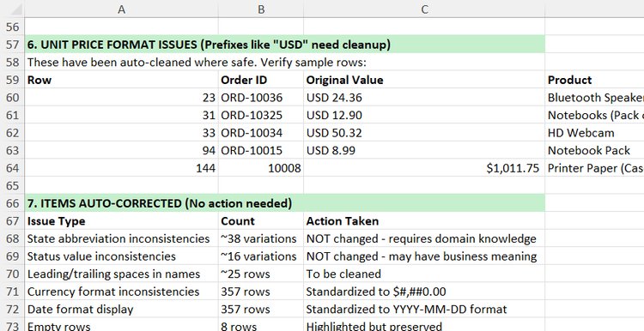Select row 56 header
Screen dimensions: 644x331
[x=12, y=27]
